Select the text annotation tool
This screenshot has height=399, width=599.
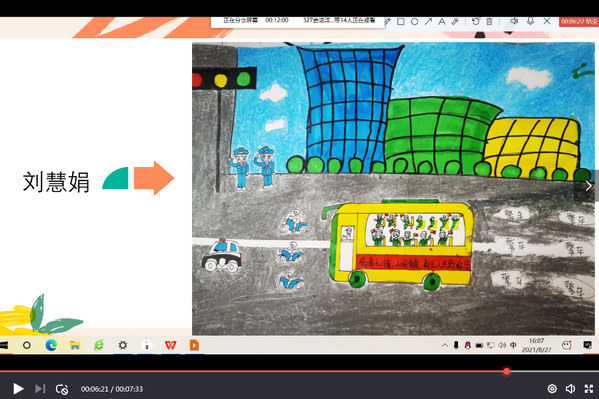click(x=442, y=22)
